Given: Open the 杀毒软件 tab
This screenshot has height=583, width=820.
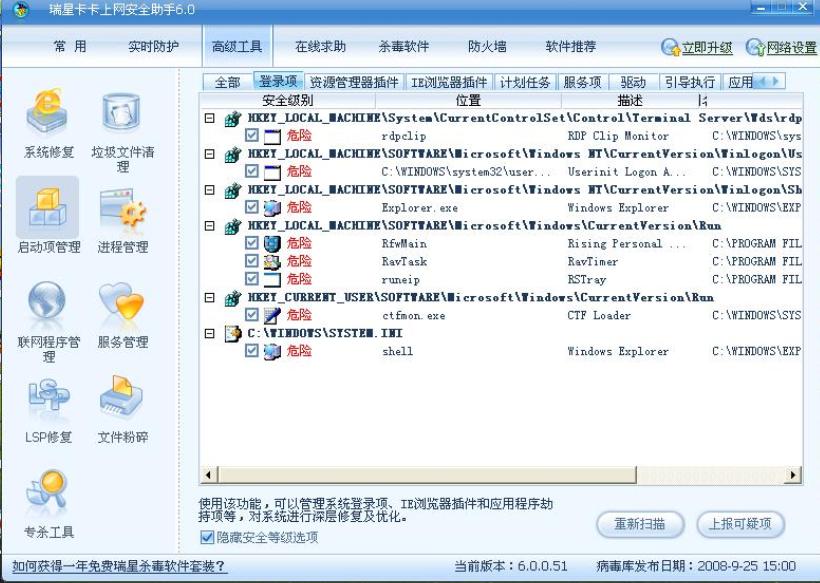Looking at the screenshot, I should [403, 47].
